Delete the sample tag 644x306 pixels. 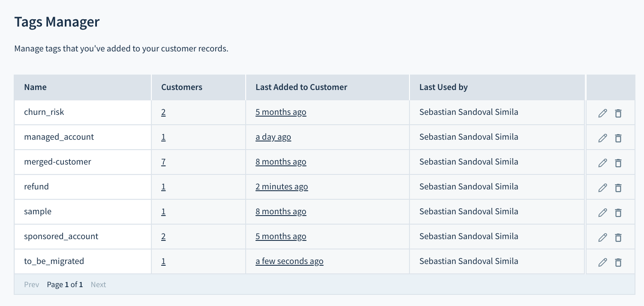(x=618, y=213)
